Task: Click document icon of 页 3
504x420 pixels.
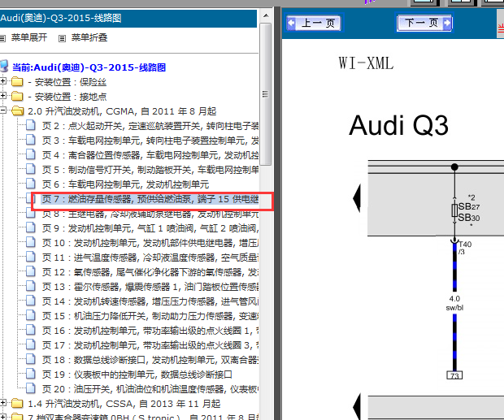Action: click(31, 140)
